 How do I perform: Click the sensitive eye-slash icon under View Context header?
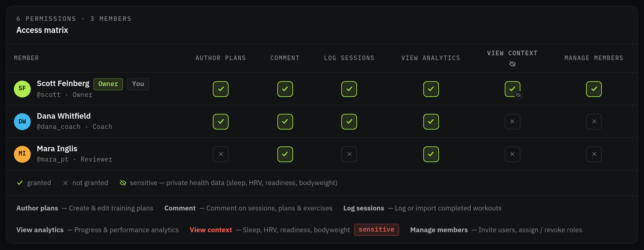tap(512, 64)
